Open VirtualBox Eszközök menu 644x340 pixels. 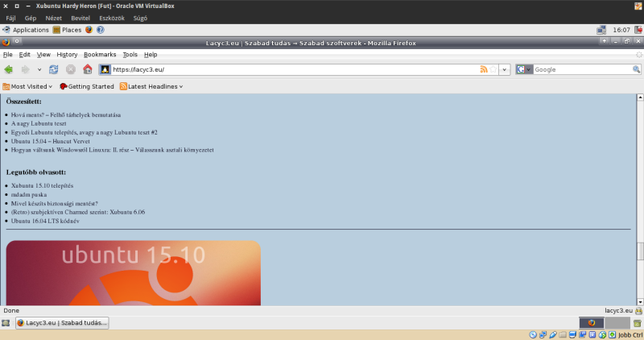point(112,18)
